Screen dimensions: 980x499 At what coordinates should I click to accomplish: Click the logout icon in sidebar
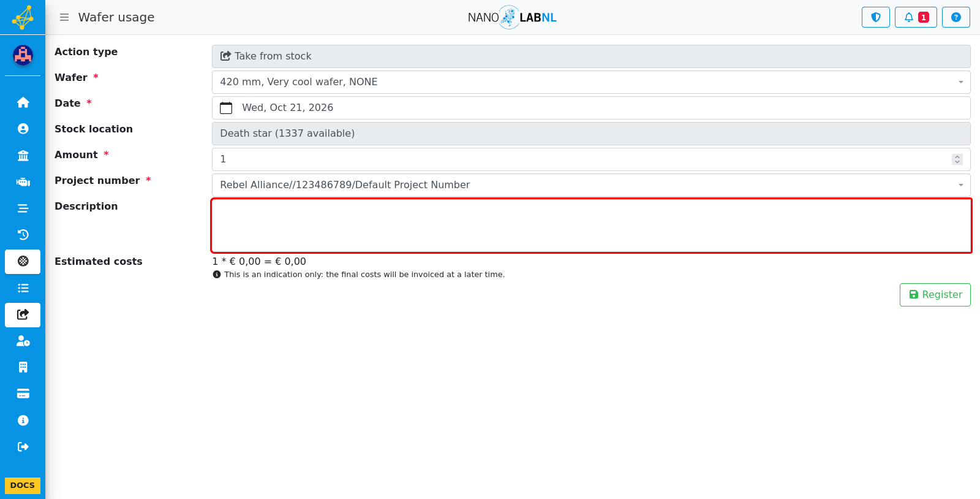tap(23, 447)
